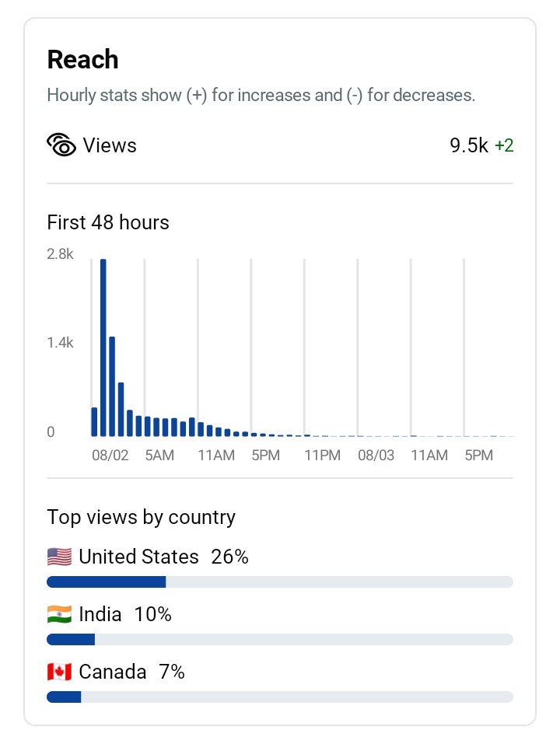This screenshot has width=560, height=744.
Task: Select the 11PM marker on the chart axis
Action: (322, 456)
